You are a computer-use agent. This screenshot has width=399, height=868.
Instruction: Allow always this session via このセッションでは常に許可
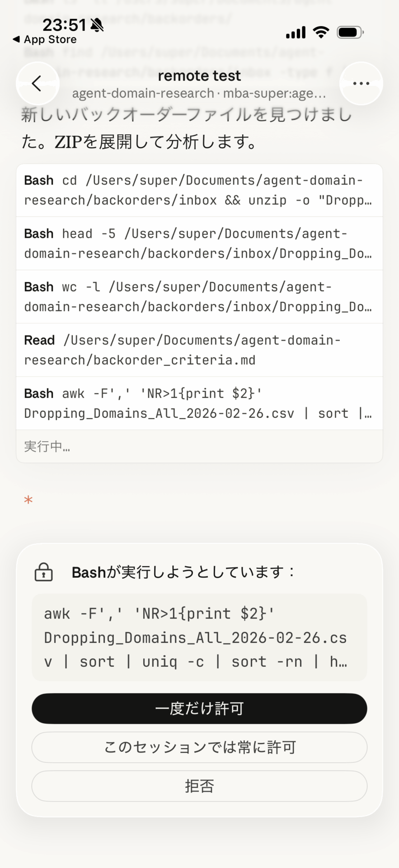199,747
